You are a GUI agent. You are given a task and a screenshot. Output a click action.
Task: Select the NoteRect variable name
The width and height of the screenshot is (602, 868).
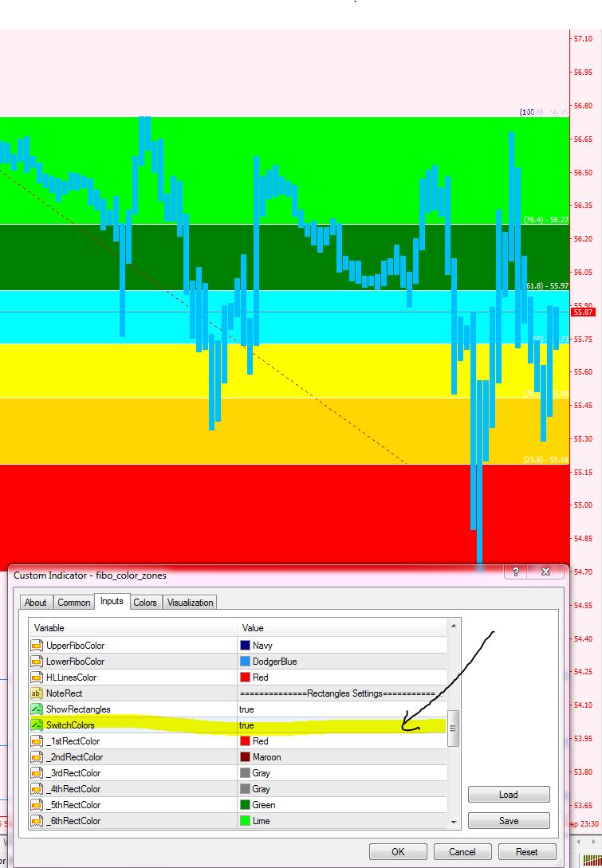(65, 693)
